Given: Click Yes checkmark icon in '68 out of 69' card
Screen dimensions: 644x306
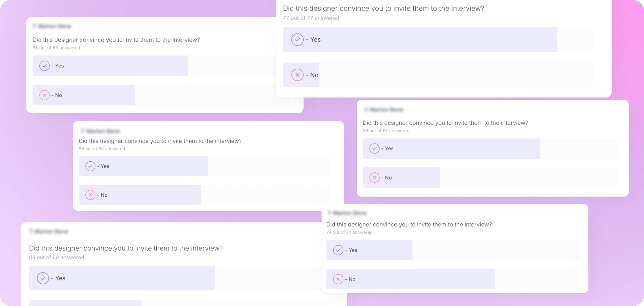Looking at the screenshot, I should (x=44, y=66).
